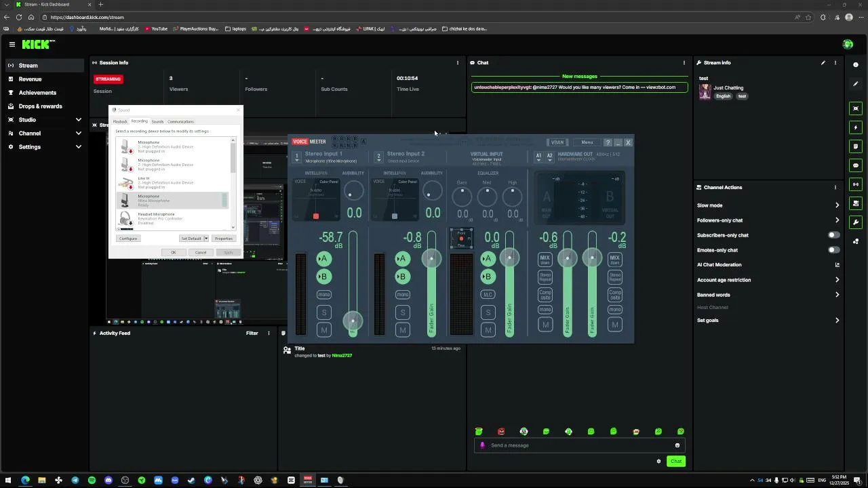
Task: Toggle bus A on Stereo Input 1
Action: [323, 259]
